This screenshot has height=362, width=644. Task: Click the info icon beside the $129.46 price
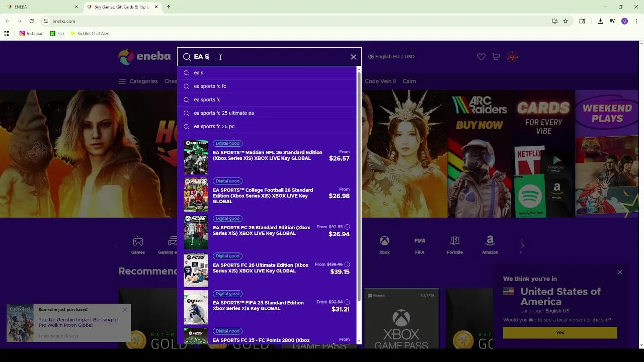(347, 264)
